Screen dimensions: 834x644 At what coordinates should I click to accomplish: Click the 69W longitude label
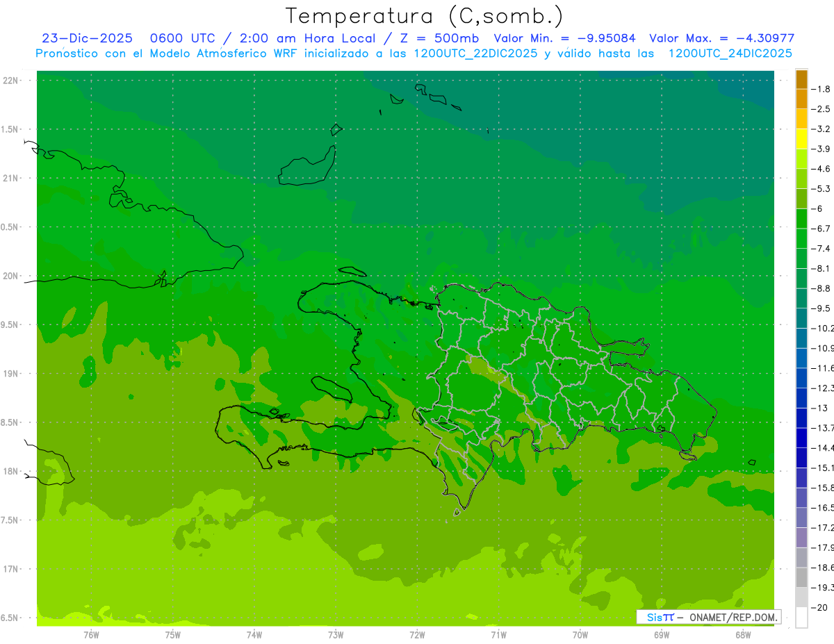[x=662, y=635]
